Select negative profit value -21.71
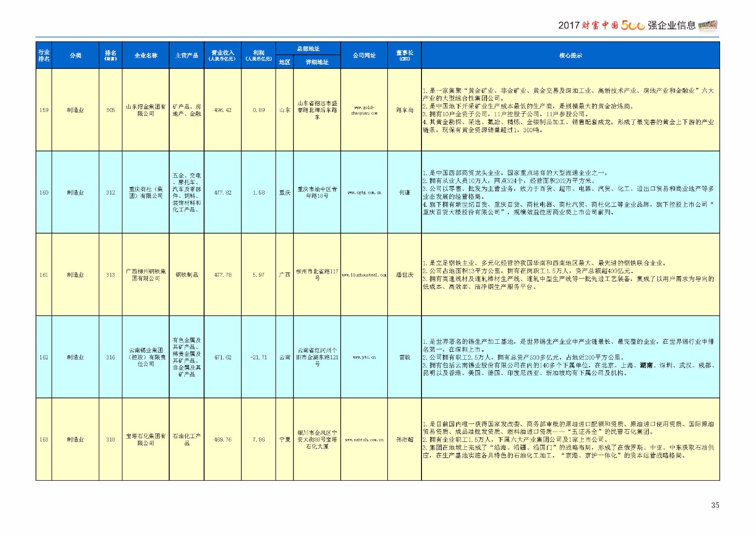The width and height of the screenshot is (756, 534). point(258,357)
